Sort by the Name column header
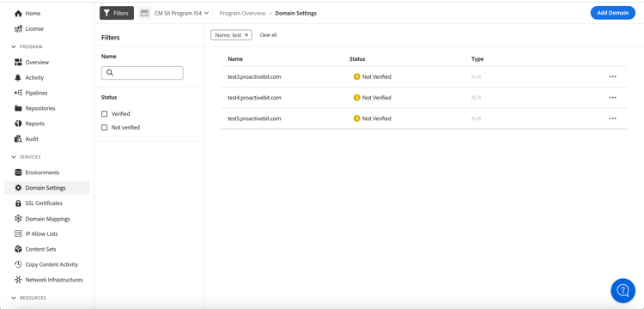The width and height of the screenshot is (644, 309). [235, 59]
